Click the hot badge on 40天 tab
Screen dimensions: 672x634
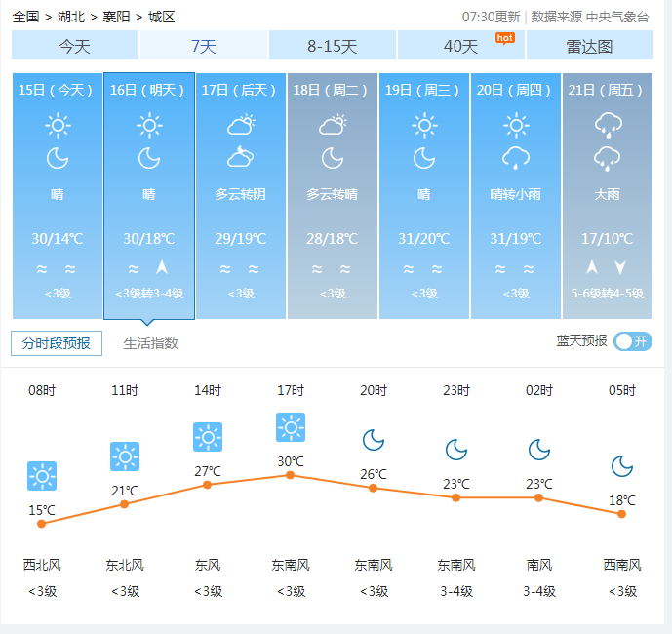(x=504, y=37)
